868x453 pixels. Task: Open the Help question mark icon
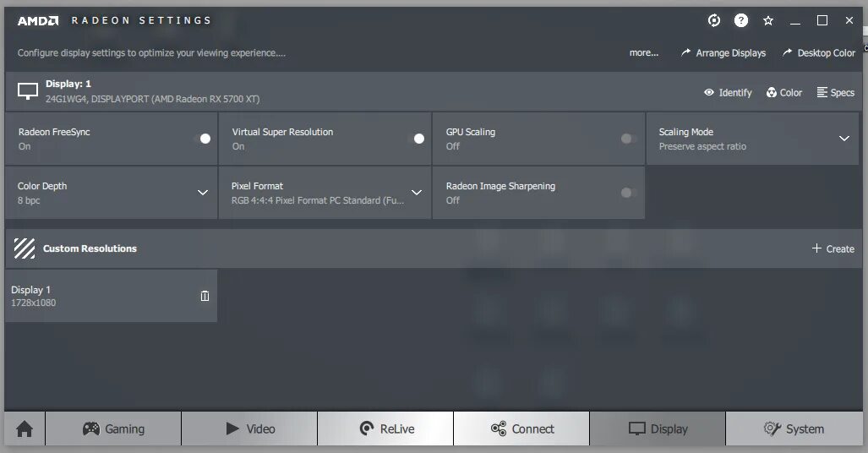tap(740, 20)
